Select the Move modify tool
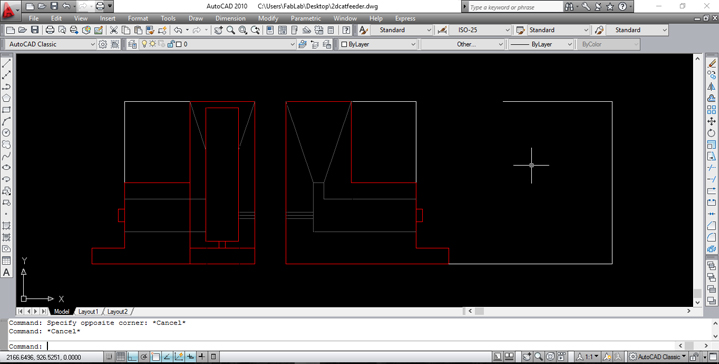The width and height of the screenshot is (719, 364). pyautogui.click(x=711, y=121)
